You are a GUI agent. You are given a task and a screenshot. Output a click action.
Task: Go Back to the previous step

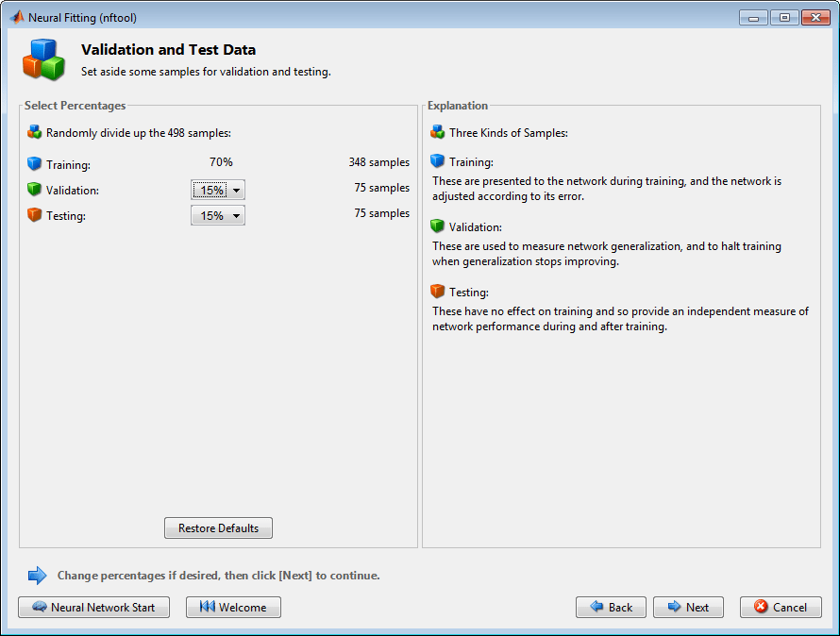coord(611,608)
